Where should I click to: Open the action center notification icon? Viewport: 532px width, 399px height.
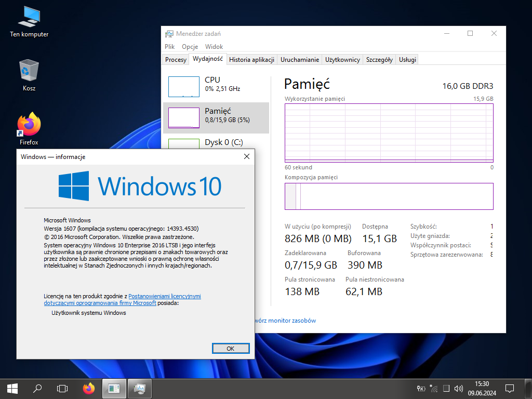tap(510, 388)
